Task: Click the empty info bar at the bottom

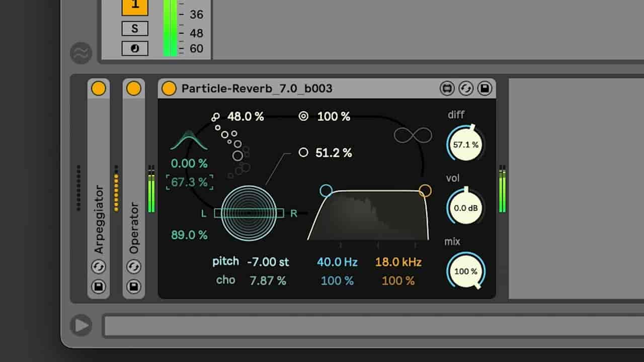Action: click(373, 326)
